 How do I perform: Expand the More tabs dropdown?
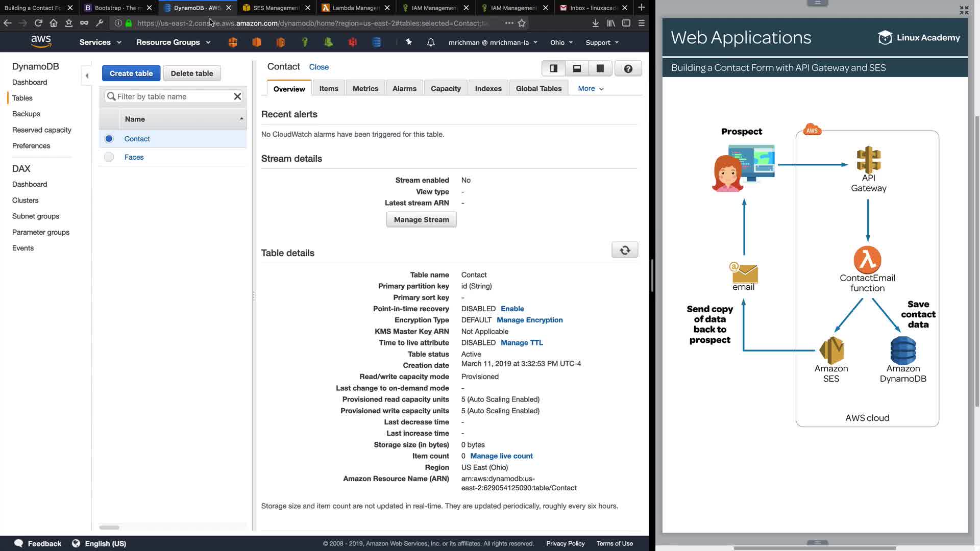[591, 88]
